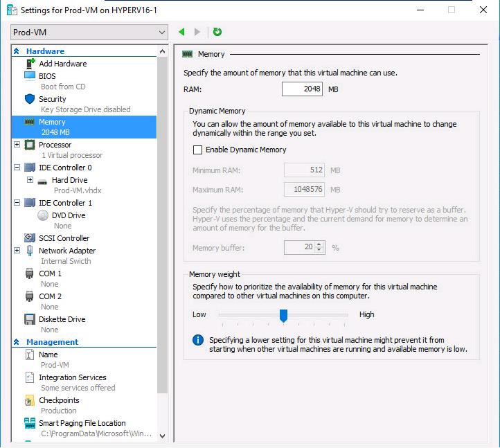Select the Diskette Drive item
This screenshot has width=500, height=448.
tap(62, 319)
